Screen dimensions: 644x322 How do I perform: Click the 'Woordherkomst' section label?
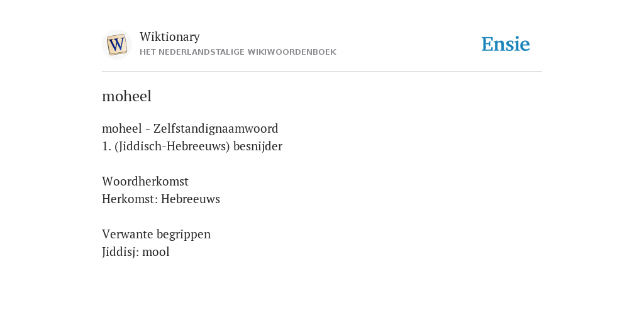coord(145,181)
